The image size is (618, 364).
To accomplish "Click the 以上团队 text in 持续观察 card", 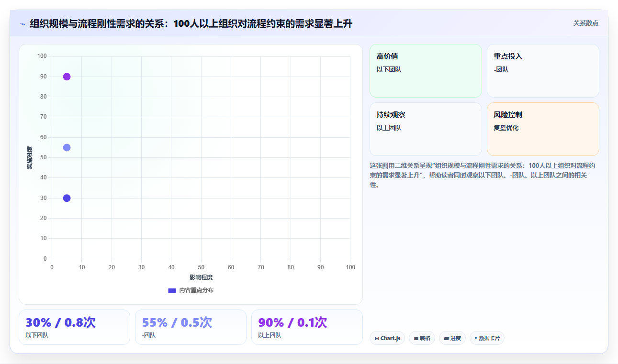I will point(389,128).
